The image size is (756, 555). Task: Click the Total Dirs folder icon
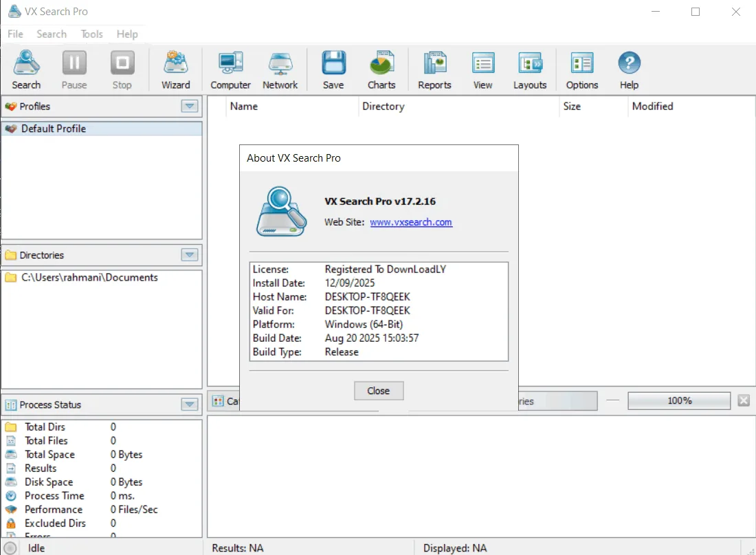10,426
